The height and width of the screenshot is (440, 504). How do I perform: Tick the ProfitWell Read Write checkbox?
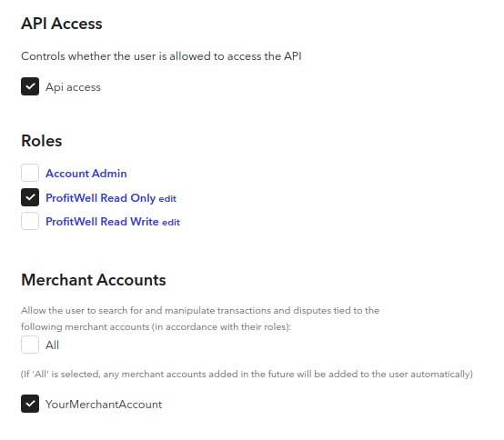(30, 221)
